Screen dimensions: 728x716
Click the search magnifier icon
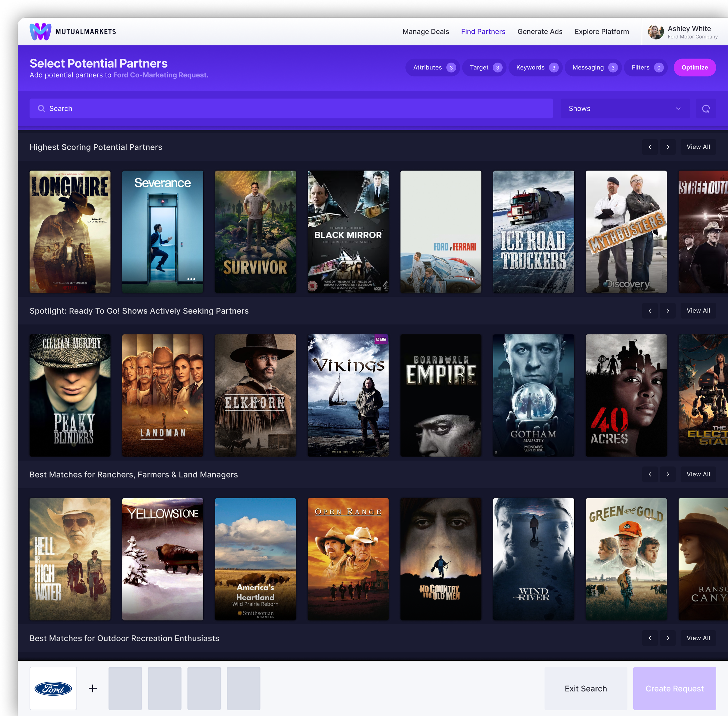(x=41, y=109)
